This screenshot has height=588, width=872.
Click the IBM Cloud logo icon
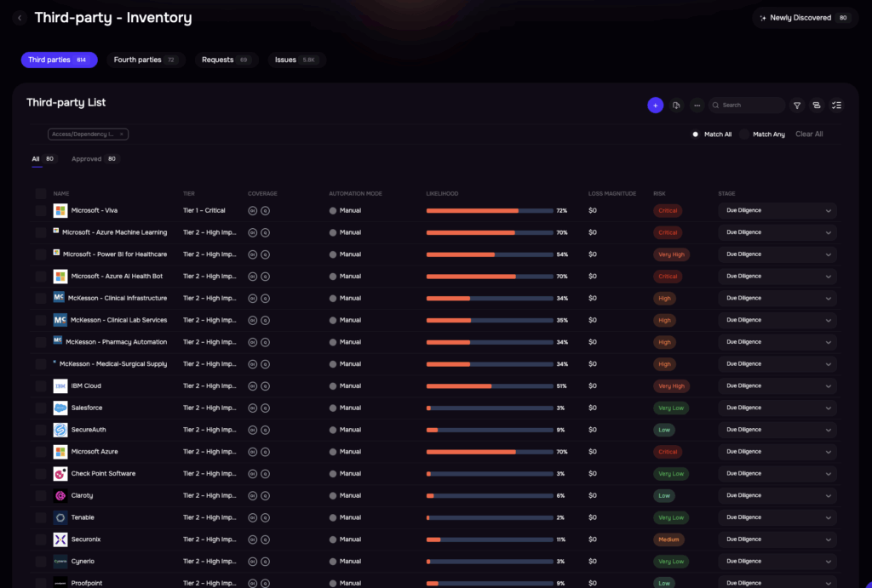pos(60,386)
